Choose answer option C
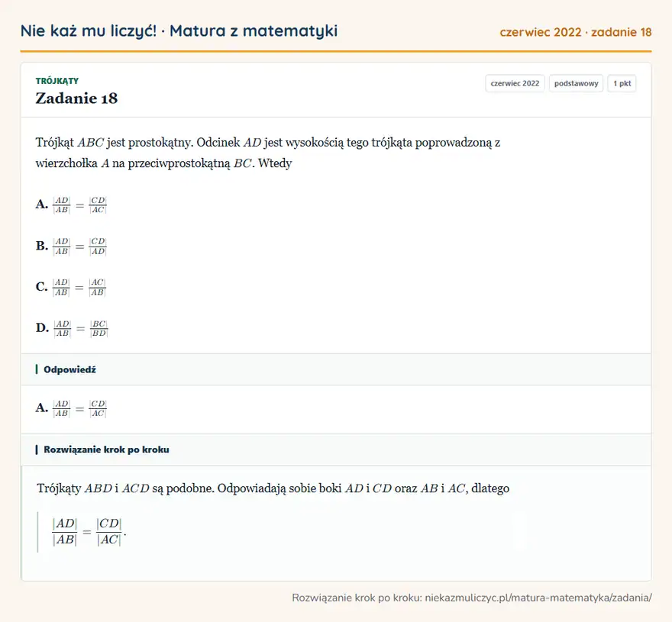Viewport: 672px width, 622px height. coord(71,287)
